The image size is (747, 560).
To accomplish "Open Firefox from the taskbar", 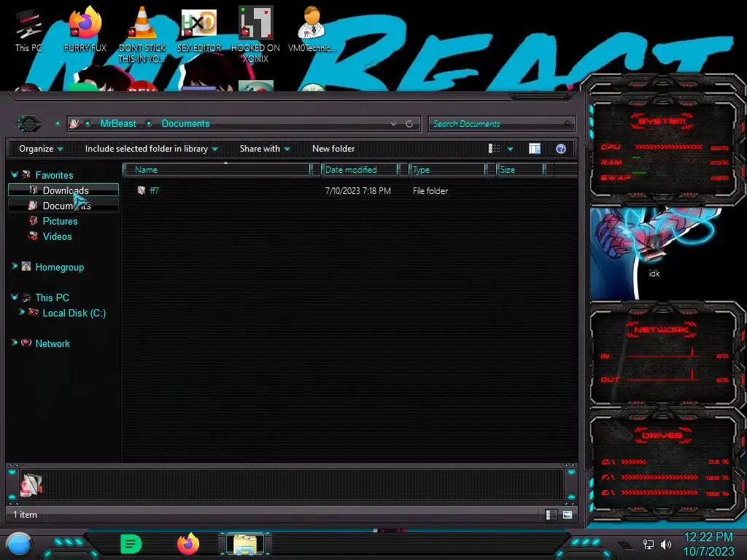I will [188, 544].
